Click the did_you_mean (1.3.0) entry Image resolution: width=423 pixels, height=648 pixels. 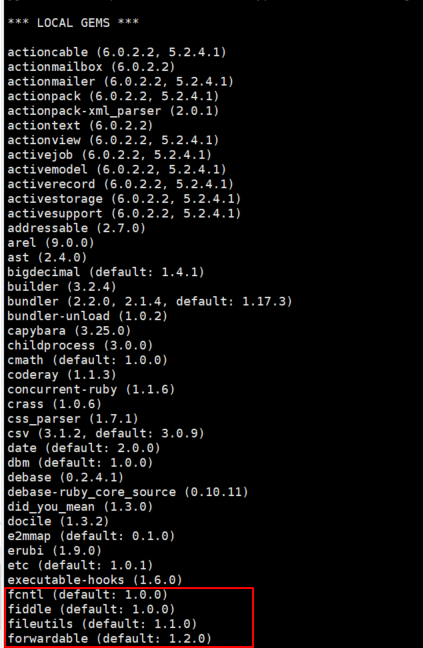pos(80,507)
